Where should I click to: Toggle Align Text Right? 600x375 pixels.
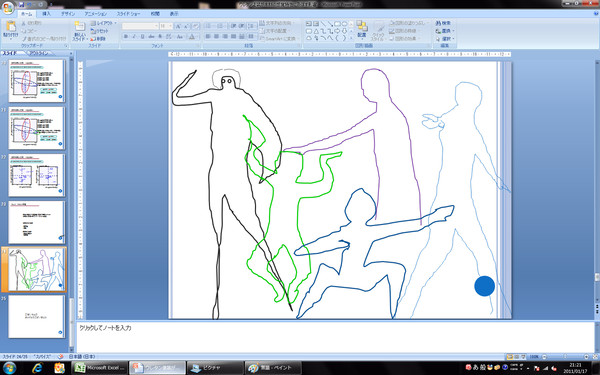pyautogui.click(x=225, y=37)
